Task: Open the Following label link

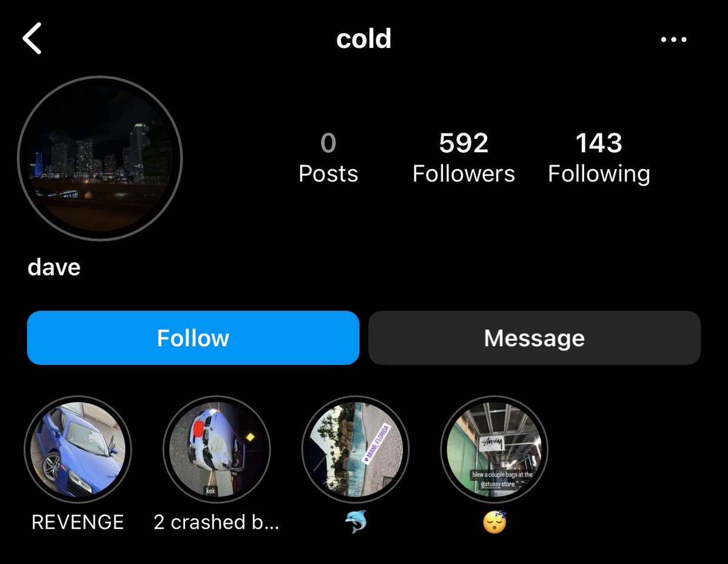Action: click(599, 174)
